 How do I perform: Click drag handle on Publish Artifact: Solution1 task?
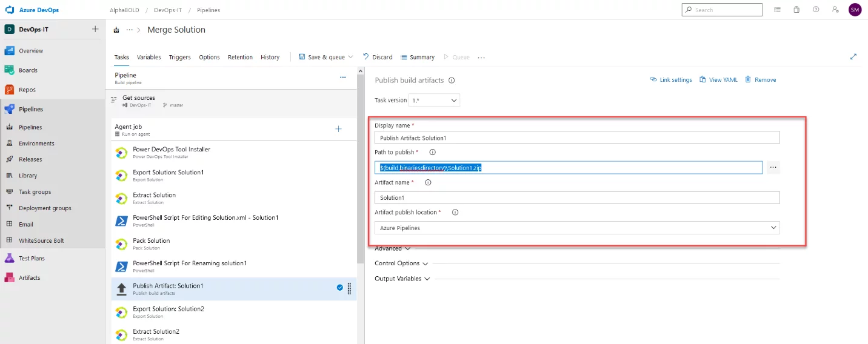(x=349, y=289)
